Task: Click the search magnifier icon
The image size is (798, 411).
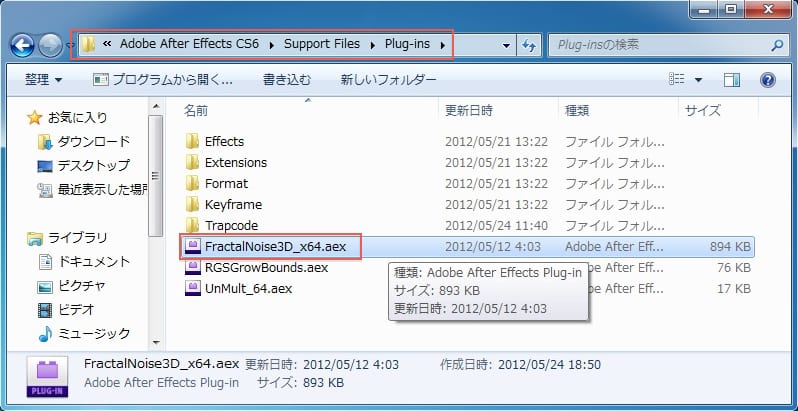Action: 777,45
